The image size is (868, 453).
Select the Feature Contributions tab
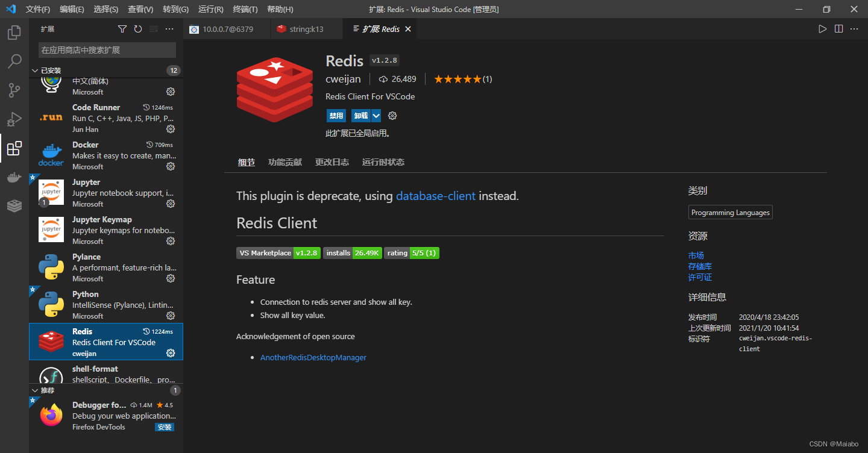pos(285,162)
